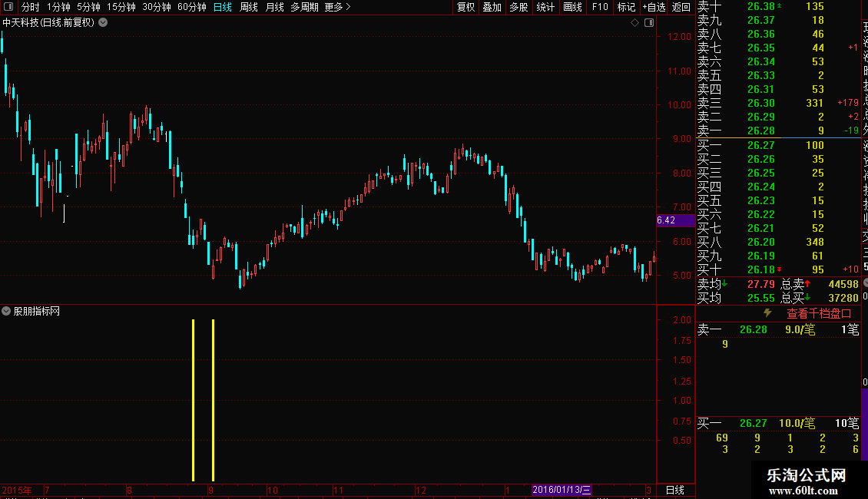
Task: Click the 标记 mark button
Action: click(x=626, y=7)
